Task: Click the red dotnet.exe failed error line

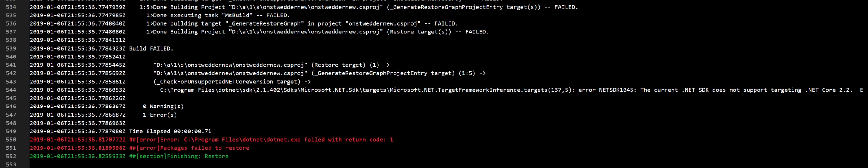Action: coord(211,140)
